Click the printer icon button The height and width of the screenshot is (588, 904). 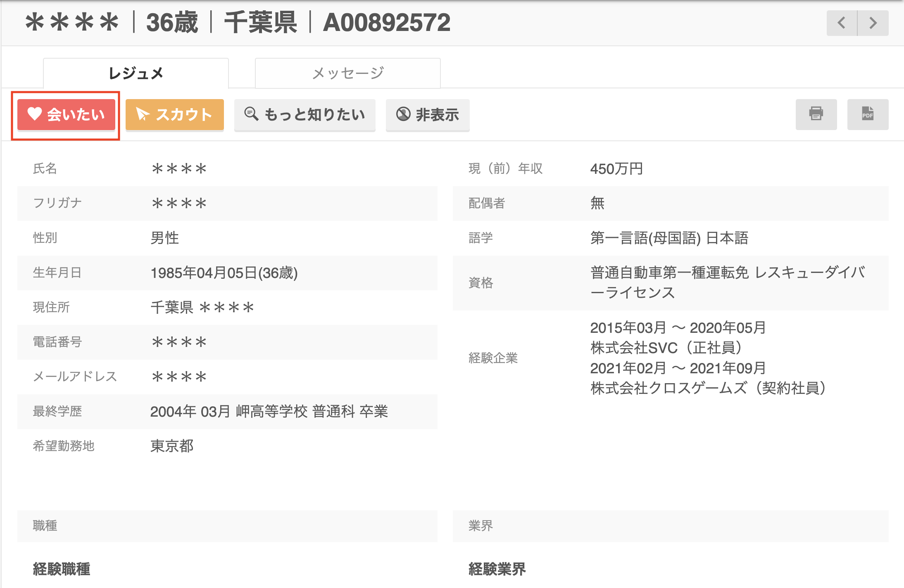(x=816, y=114)
